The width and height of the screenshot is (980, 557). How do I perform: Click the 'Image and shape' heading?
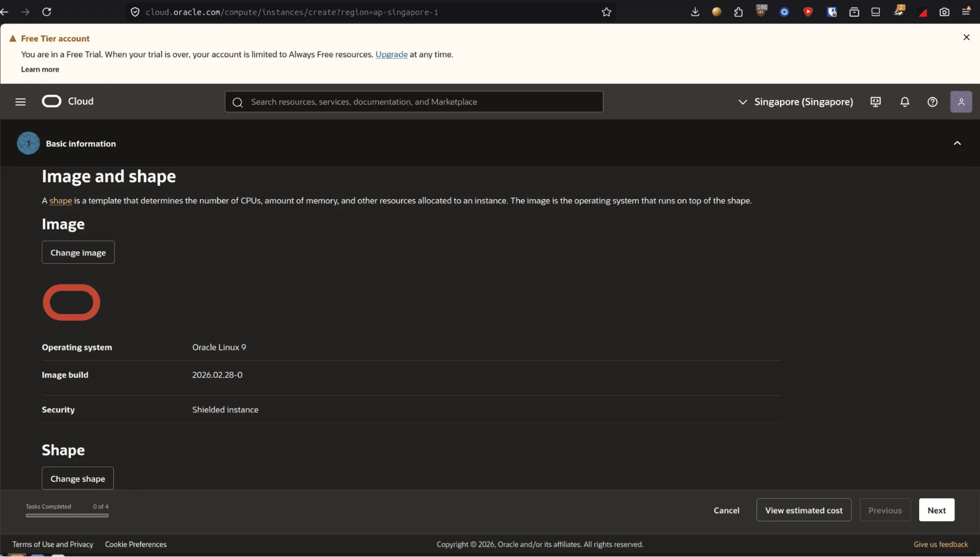point(109,176)
